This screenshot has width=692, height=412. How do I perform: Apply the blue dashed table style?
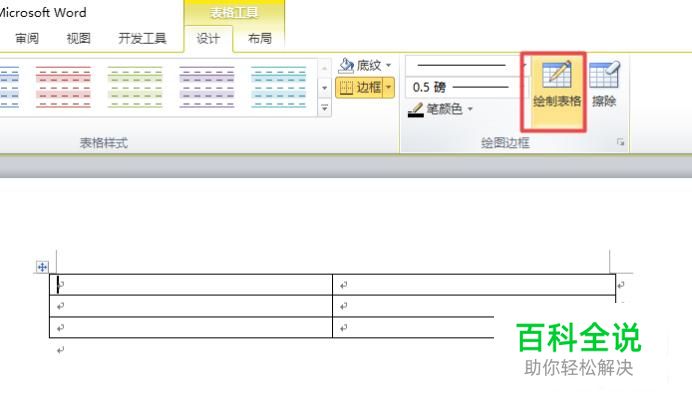click(x=9, y=87)
